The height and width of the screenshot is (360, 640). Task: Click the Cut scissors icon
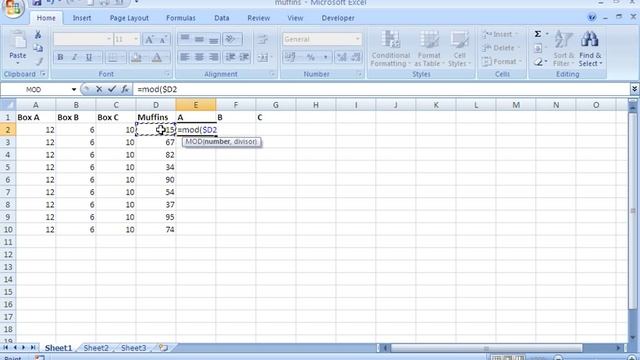[x=38, y=35]
